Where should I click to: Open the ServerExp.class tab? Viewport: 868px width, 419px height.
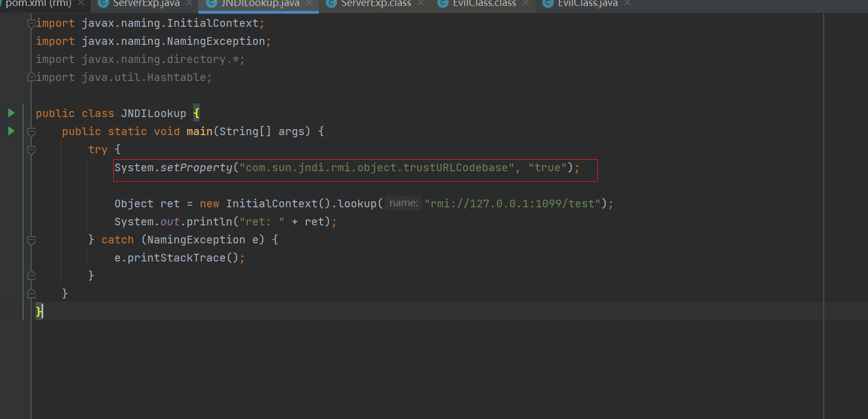(x=376, y=3)
